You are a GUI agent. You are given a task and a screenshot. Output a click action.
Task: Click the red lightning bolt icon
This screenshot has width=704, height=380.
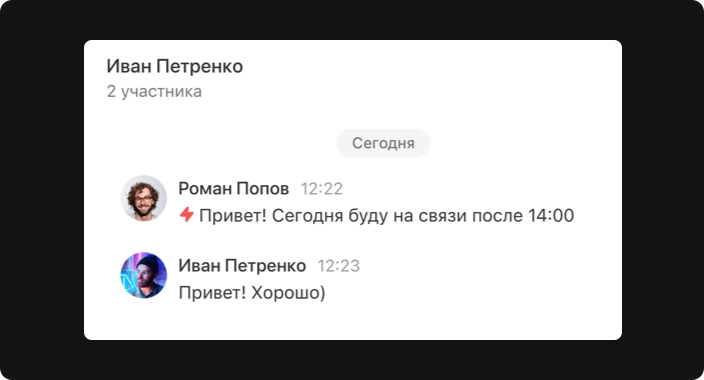(186, 215)
